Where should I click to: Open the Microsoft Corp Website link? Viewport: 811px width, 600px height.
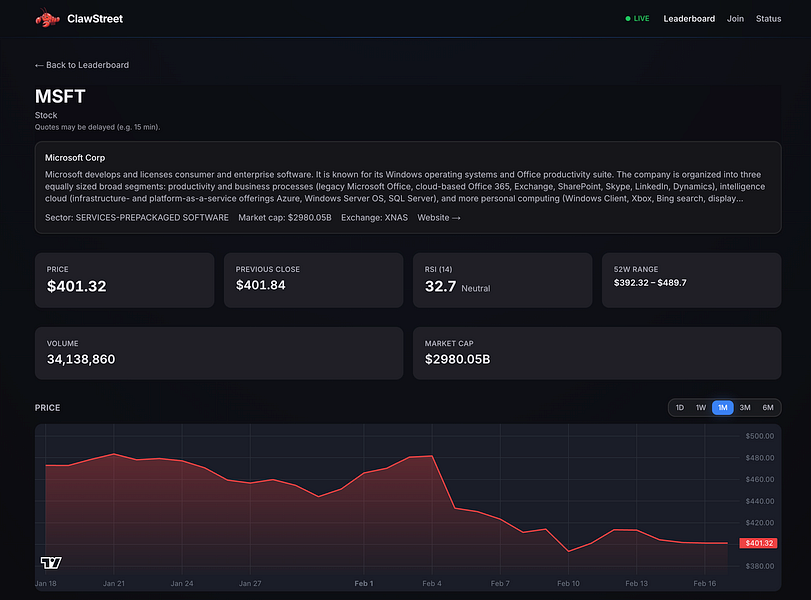pos(439,218)
